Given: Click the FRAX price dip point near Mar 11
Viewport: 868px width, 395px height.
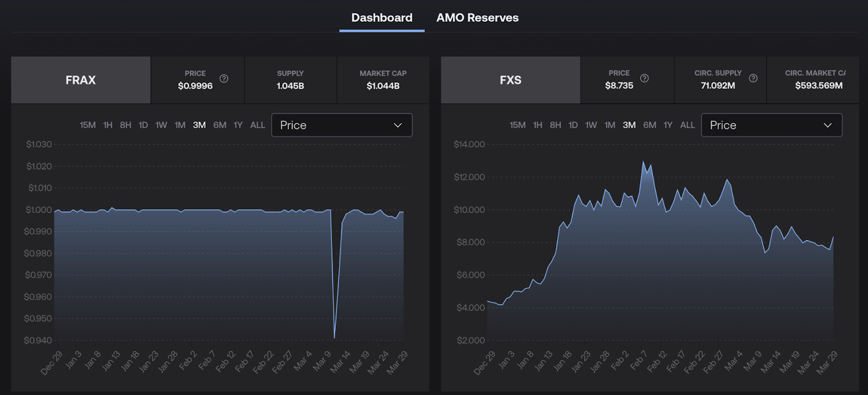Looking at the screenshot, I should coord(334,338).
